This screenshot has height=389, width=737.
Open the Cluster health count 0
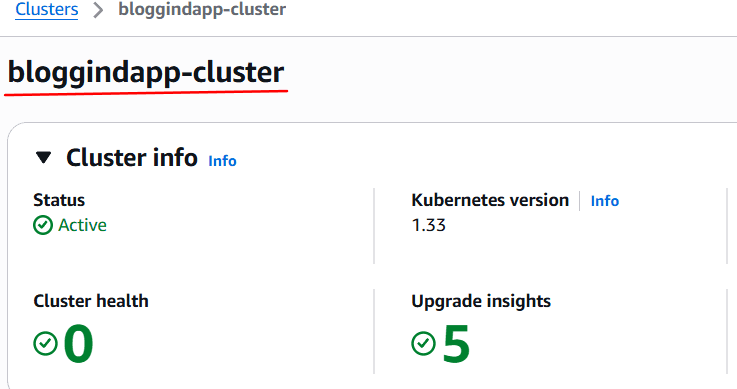[x=78, y=344]
